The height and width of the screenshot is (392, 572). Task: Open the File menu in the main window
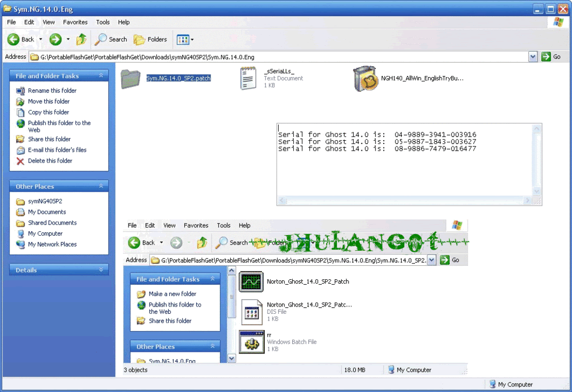click(11, 22)
